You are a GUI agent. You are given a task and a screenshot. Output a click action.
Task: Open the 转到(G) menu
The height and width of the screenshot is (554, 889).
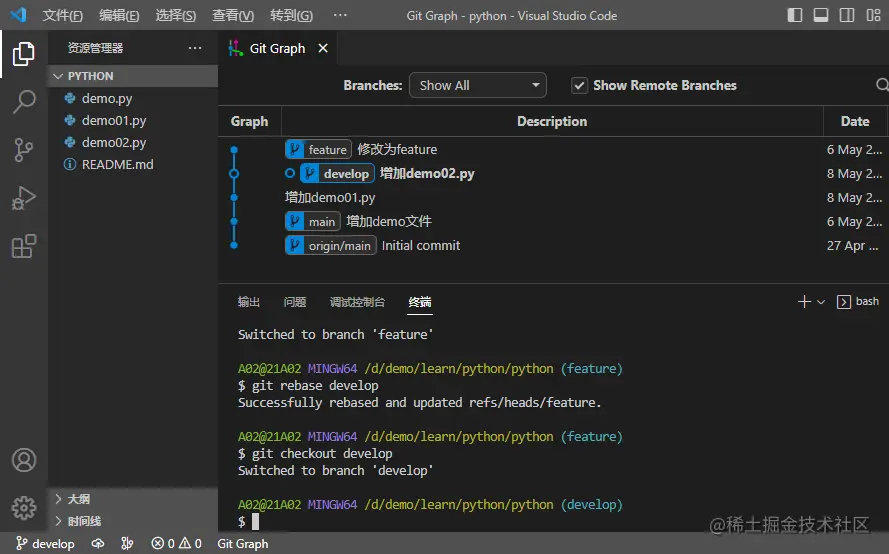[x=291, y=15]
